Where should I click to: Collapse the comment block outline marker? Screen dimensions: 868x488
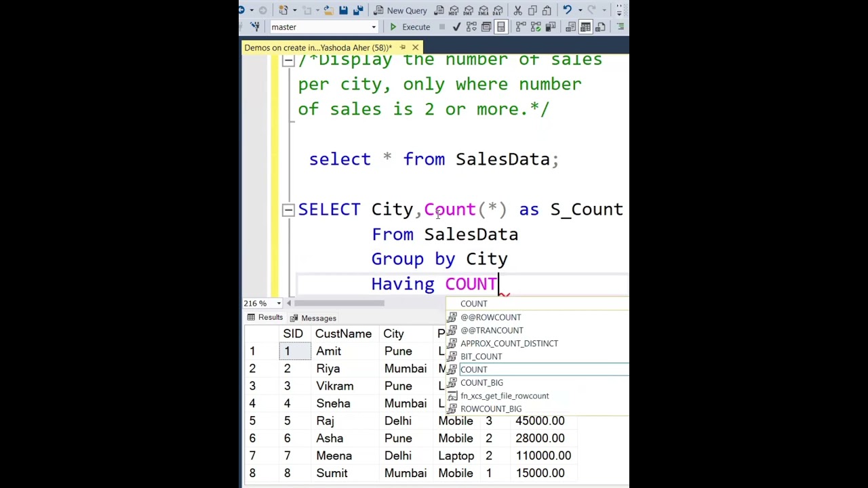(x=288, y=60)
